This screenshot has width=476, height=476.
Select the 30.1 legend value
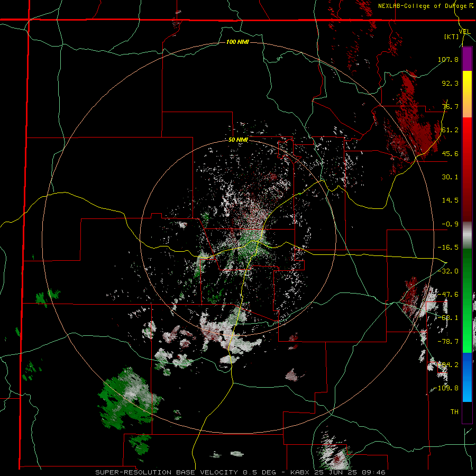pos(450,177)
